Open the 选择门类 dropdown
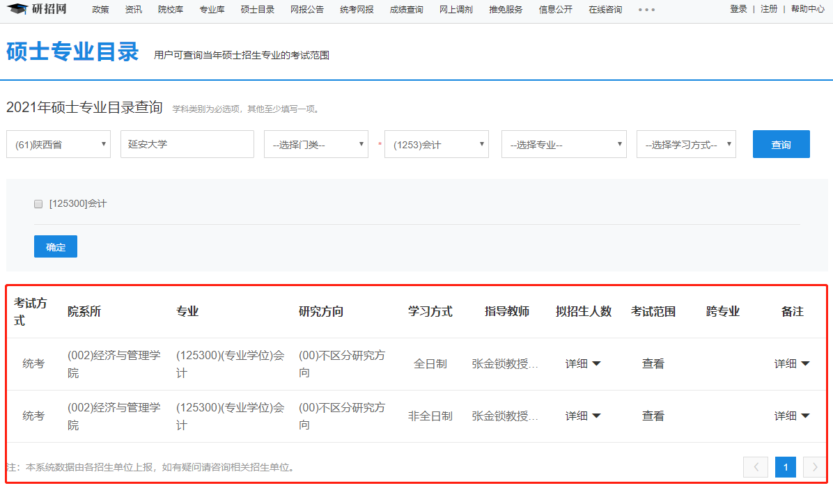The height and width of the screenshot is (504, 833). click(x=316, y=144)
